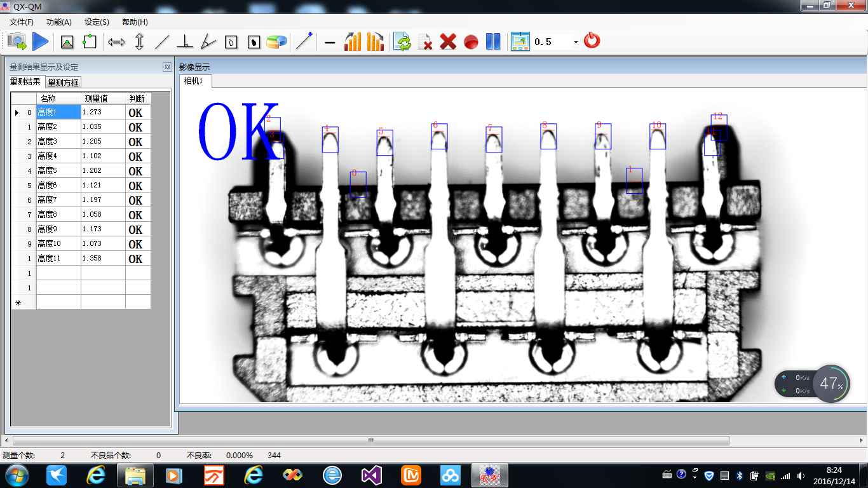Select the horizontal width measurement tool
Screen dimensions: 868x488
pyautogui.click(x=116, y=42)
